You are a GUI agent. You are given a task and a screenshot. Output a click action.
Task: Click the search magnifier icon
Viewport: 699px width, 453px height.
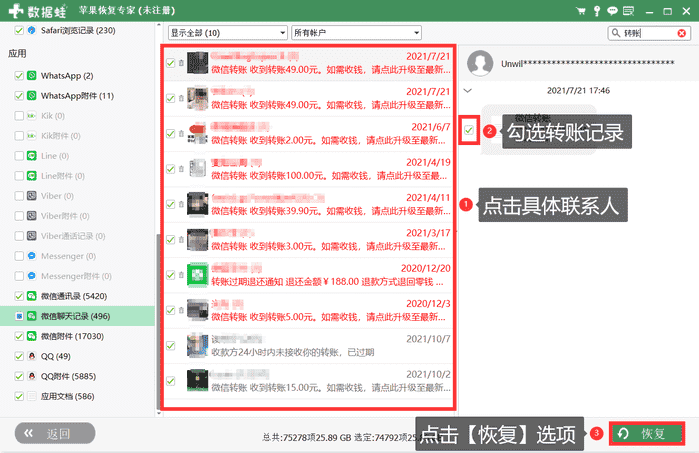click(x=616, y=33)
